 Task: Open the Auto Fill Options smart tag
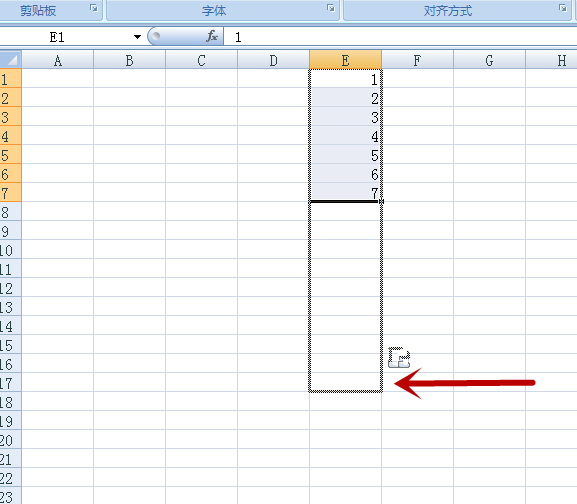(399, 357)
